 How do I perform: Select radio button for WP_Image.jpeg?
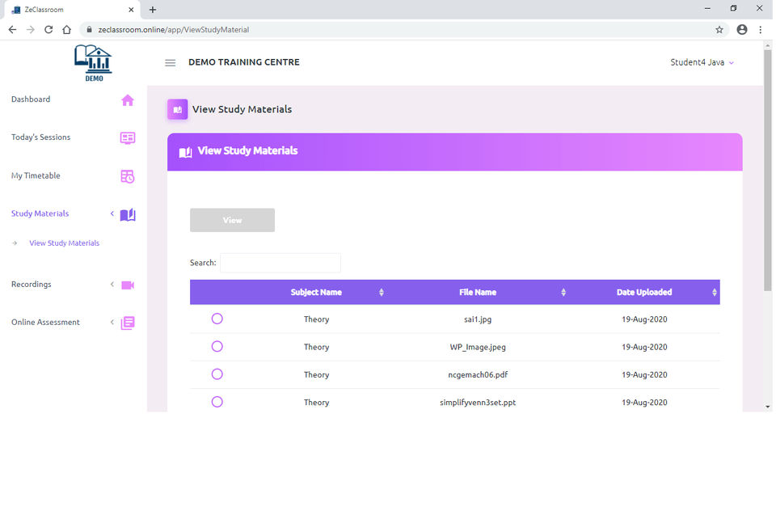click(x=217, y=346)
